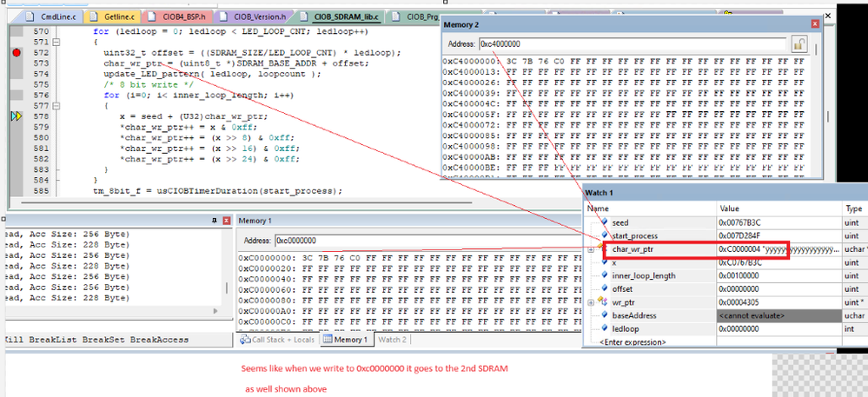Switch to Call Stack + Locals tab
Viewport: 868px width, 397px height.
tap(277, 340)
